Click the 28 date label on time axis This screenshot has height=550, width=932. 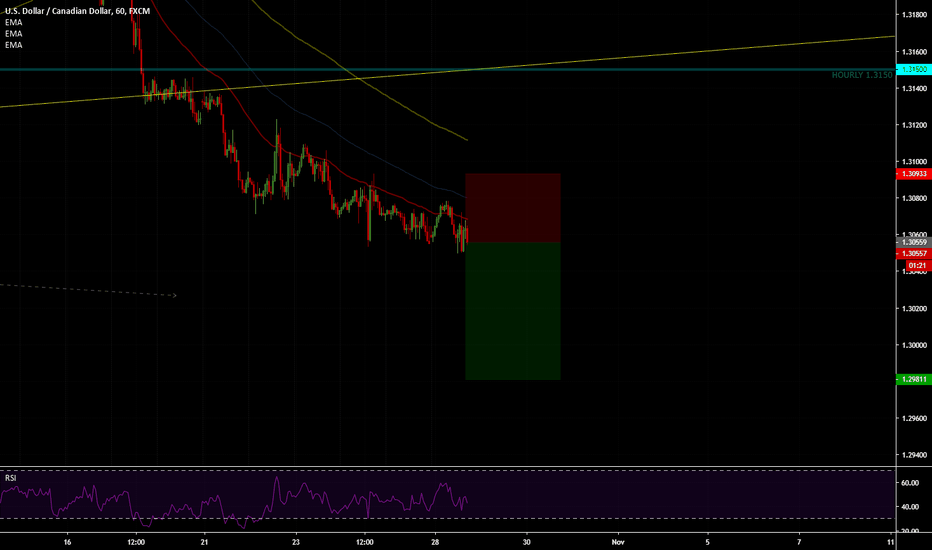coord(435,542)
